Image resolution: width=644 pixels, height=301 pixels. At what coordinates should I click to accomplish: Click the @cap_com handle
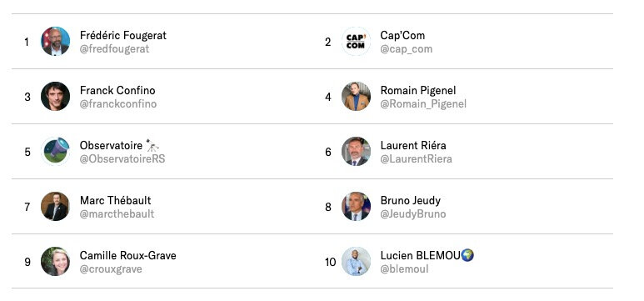(x=407, y=49)
